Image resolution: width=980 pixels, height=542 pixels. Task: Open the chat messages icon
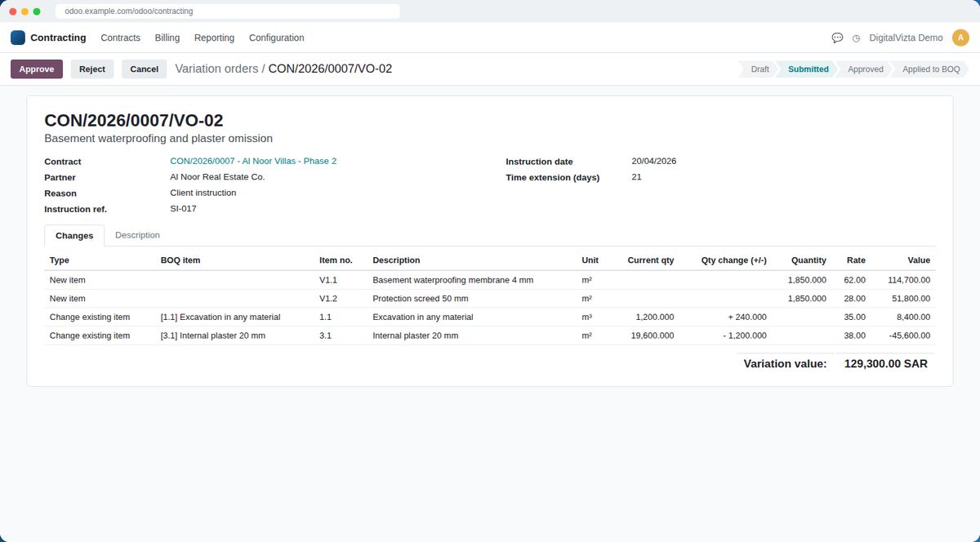pos(837,38)
